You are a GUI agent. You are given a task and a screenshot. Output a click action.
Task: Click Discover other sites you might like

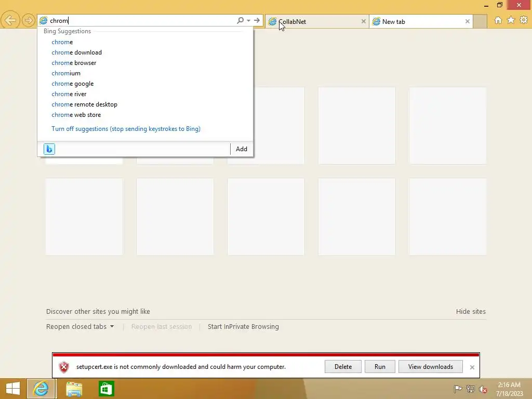(98, 312)
